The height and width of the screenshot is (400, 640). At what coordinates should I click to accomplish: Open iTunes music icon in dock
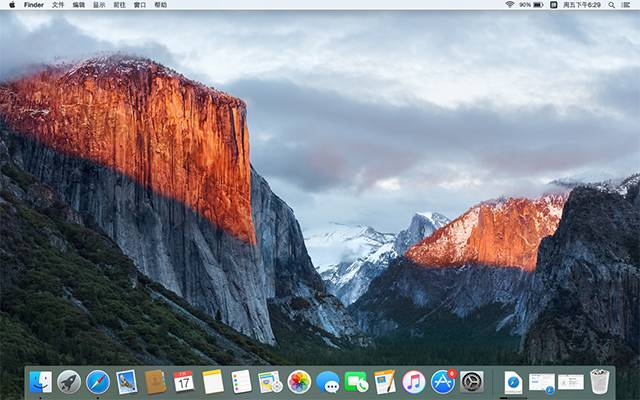414,381
